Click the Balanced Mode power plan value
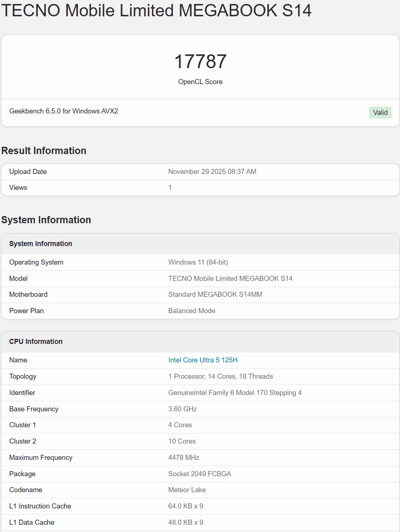400x532 pixels. click(191, 311)
